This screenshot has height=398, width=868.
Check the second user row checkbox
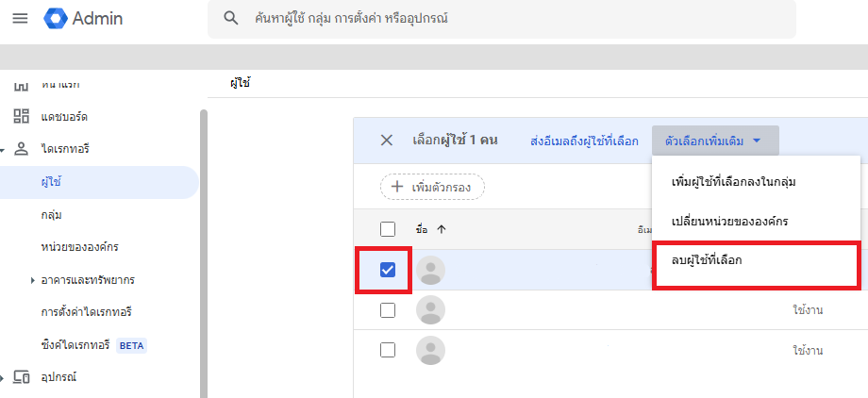point(387,309)
